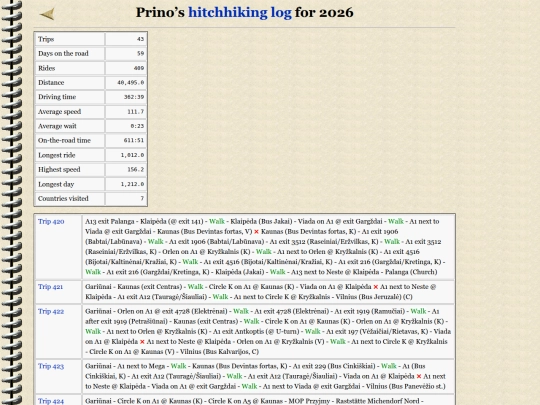Screen dimensions: 540x405
Task: Click 'A13 exit Palanga' text in Trip 420
Action: [110, 221]
